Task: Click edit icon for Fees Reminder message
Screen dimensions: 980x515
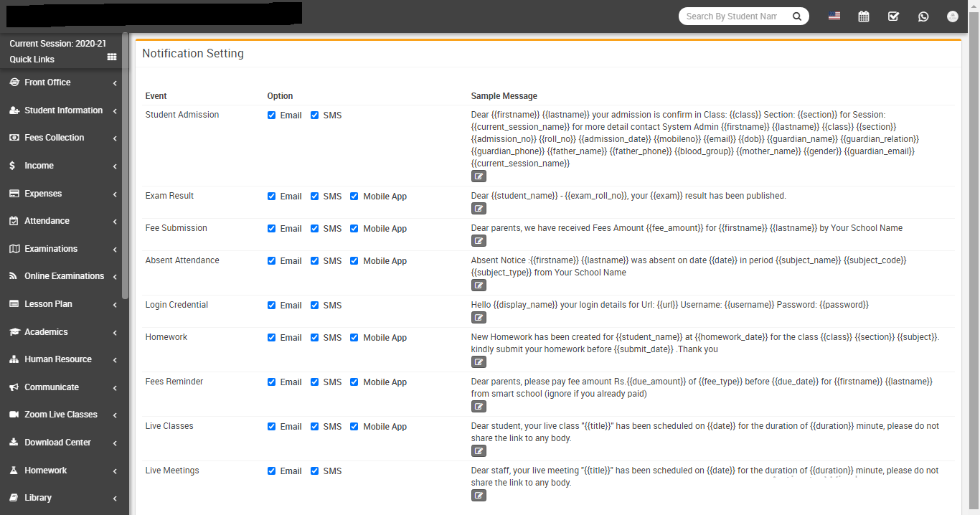Action: coord(479,407)
